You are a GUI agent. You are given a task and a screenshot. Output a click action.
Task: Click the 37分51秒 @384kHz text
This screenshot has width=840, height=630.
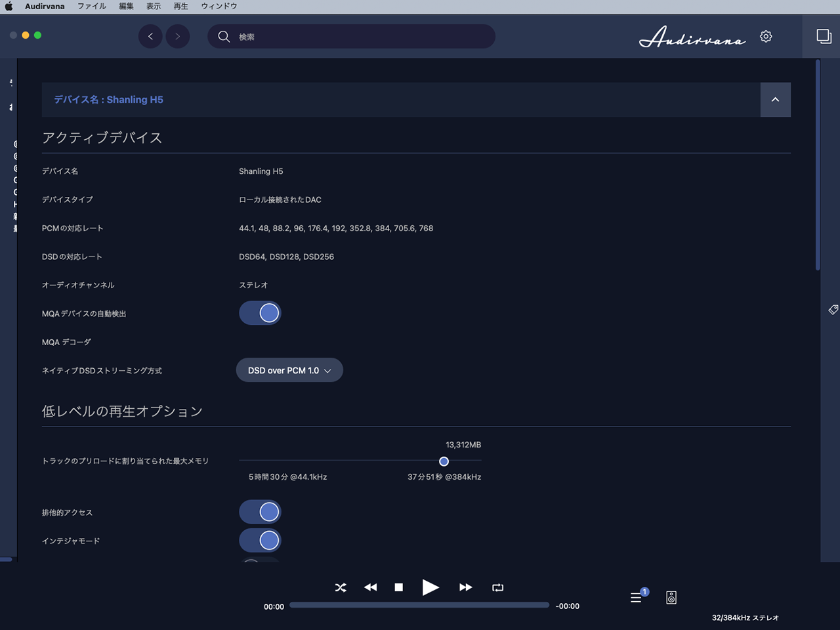444,477
